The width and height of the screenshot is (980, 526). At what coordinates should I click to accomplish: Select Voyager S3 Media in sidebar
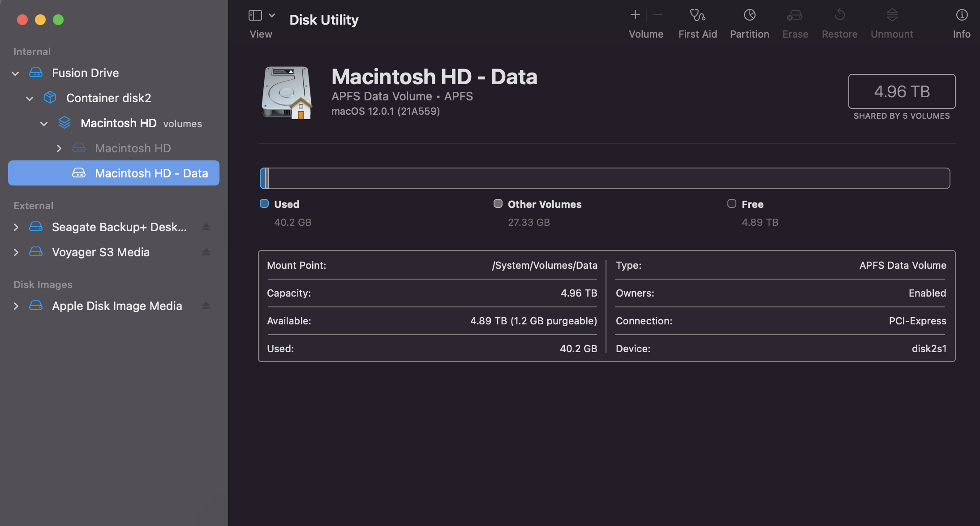100,252
